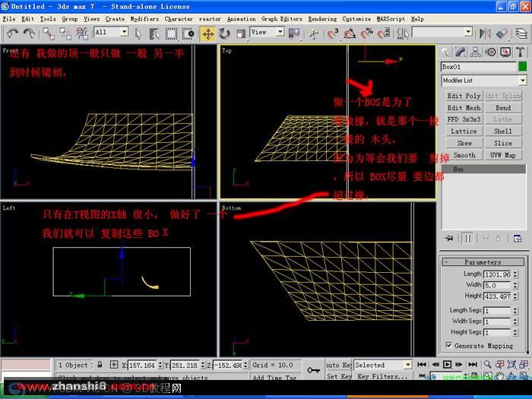Click the Mirror Selected Objects tool
Image resolution: width=532 pixels, height=399 pixels.
pyautogui.click(x=485, y=33)
